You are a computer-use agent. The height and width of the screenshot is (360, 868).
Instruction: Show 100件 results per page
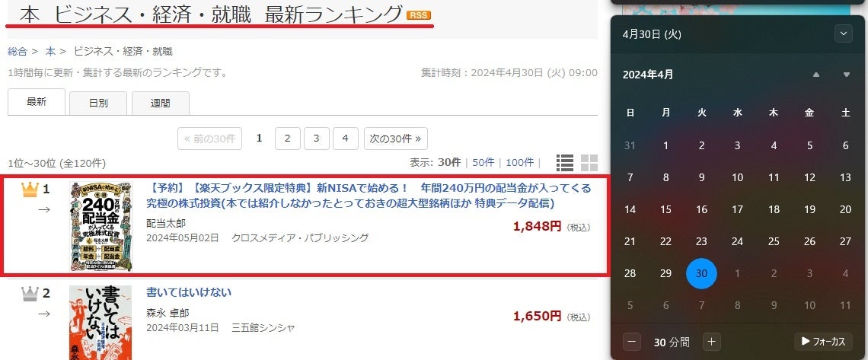pos(520,162)
